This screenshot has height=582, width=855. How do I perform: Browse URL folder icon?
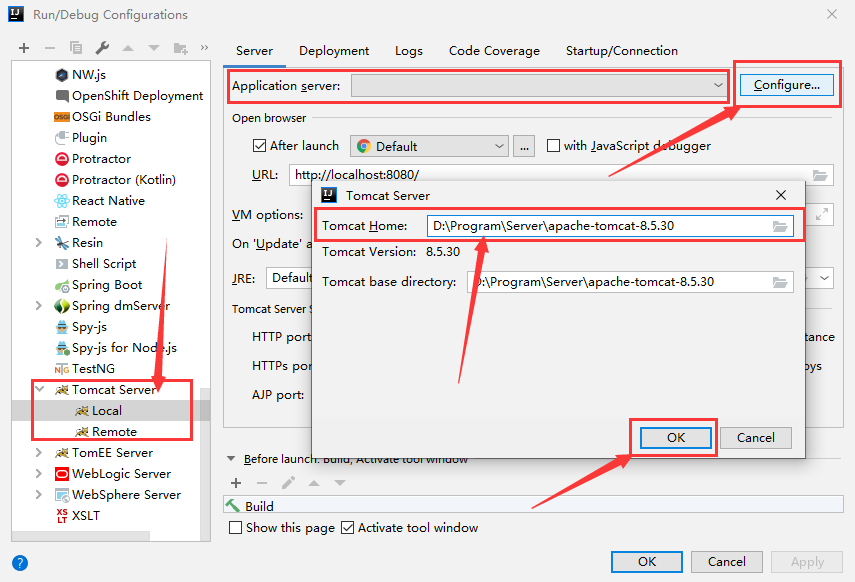point(820,175)
